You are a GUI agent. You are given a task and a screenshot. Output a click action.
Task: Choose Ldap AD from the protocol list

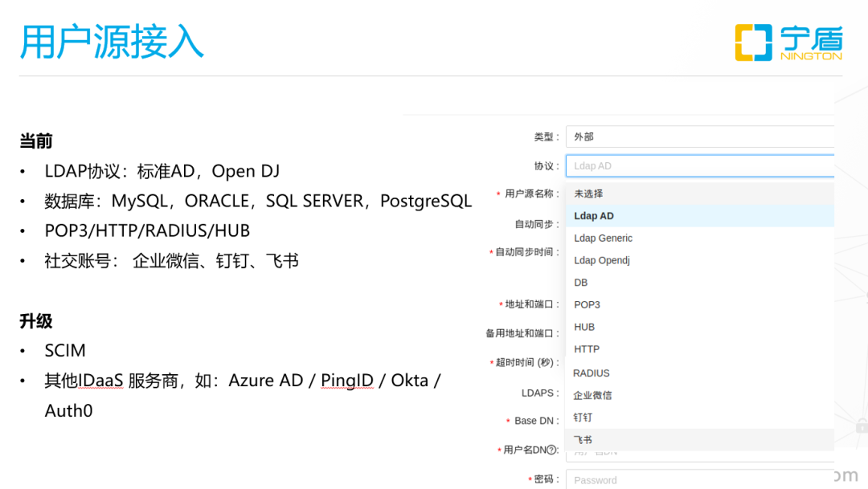point(700,216)
